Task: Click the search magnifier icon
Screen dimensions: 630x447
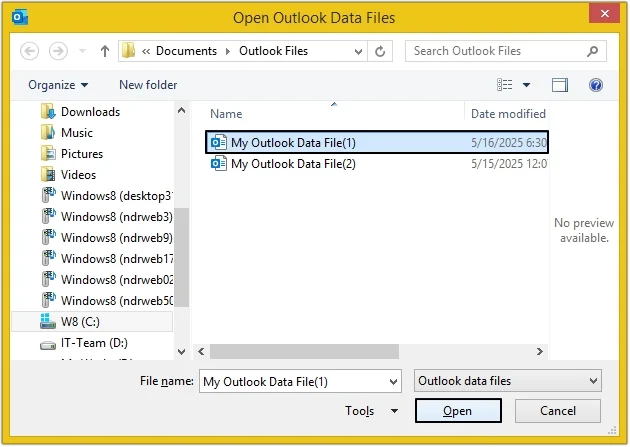Action: [593, 51]
